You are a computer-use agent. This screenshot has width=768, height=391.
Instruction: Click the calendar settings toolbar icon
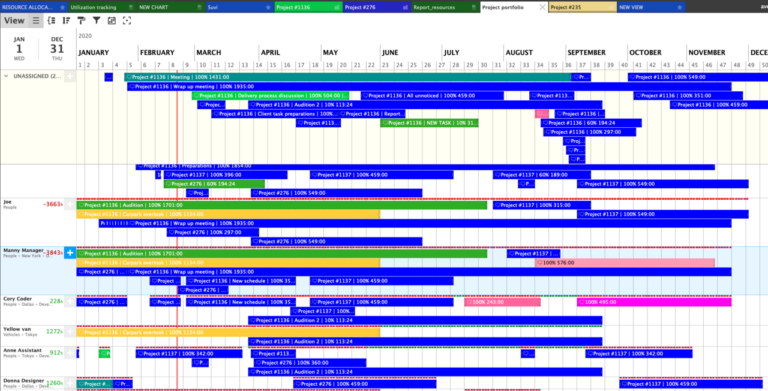[x=112, y=21]
